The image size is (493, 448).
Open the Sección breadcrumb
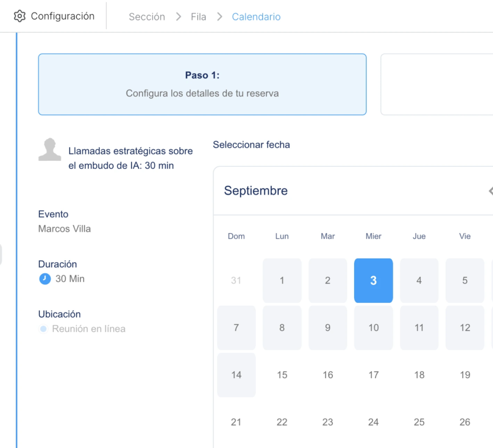pyautogui.click(x=147, y=17)
